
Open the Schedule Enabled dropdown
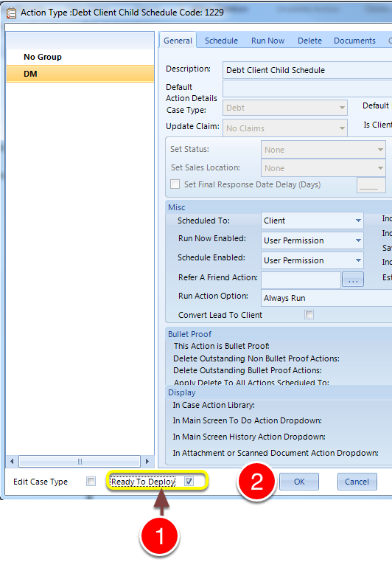click(312, 260)
